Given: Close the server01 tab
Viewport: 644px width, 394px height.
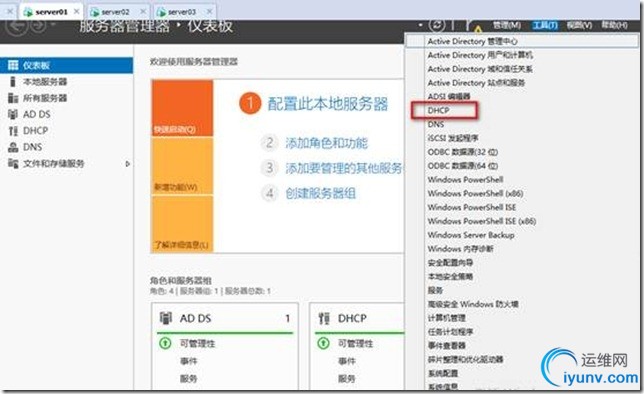Looking at the screenshot, I should point(76,12).
